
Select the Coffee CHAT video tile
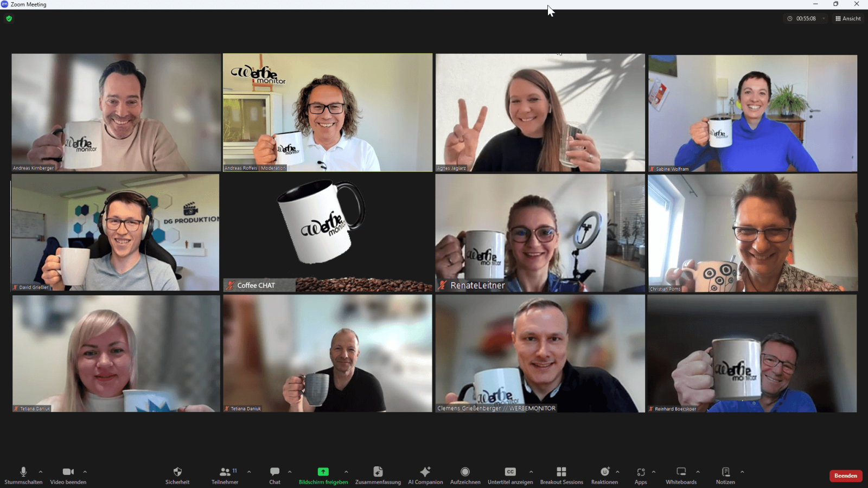pos(327,233)
